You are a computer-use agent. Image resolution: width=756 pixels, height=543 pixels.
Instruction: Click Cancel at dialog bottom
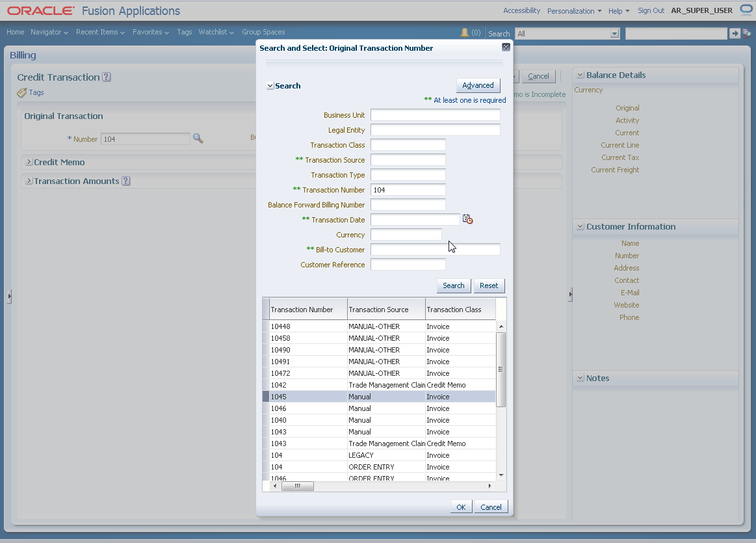[491, 507]
